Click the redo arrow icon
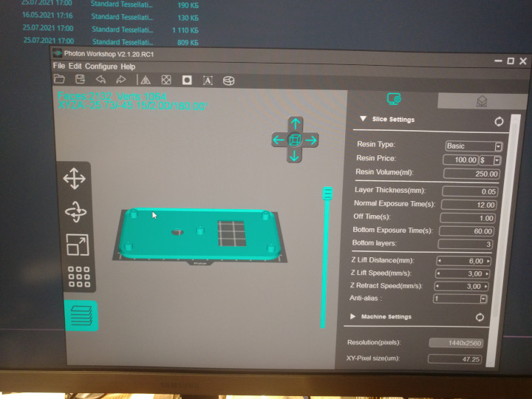532x399 pixels. point(121,79)
